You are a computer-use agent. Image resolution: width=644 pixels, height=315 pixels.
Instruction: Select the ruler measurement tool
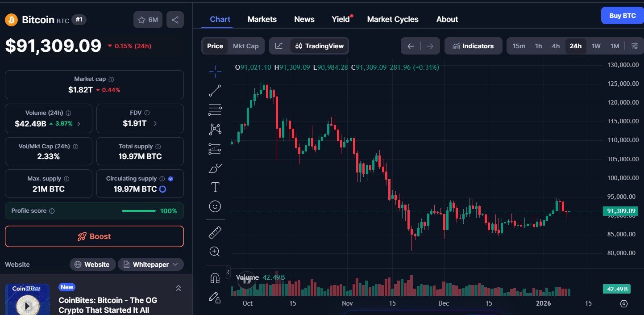point(215,232)
